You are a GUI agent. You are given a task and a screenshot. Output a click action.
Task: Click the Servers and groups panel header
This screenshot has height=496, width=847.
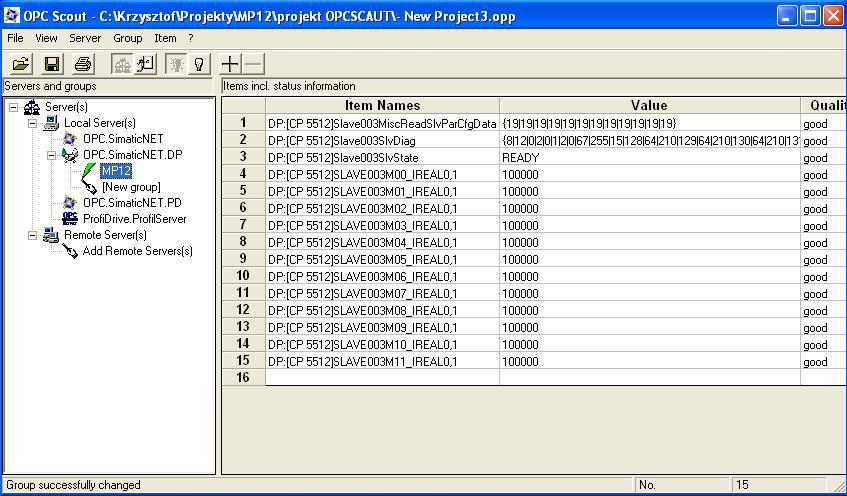[109, 86]
